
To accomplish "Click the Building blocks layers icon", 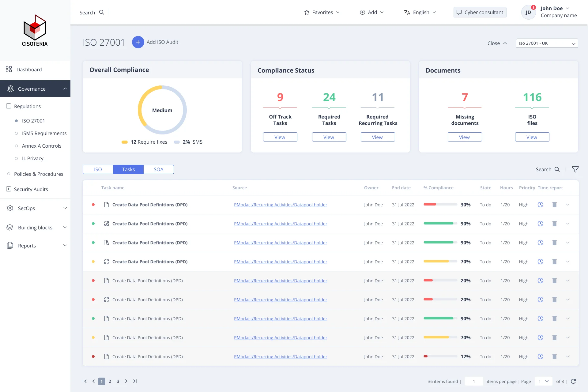I will point(10,227).
